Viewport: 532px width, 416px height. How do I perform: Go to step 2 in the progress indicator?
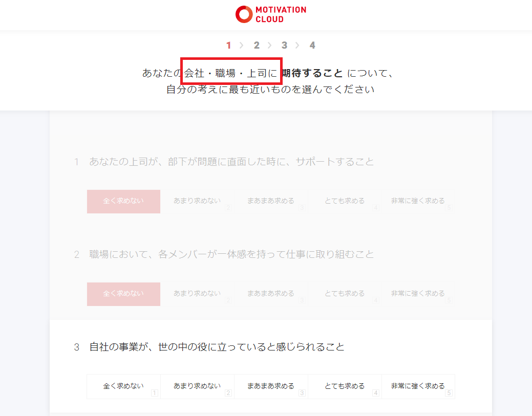[x=257, y=45]
